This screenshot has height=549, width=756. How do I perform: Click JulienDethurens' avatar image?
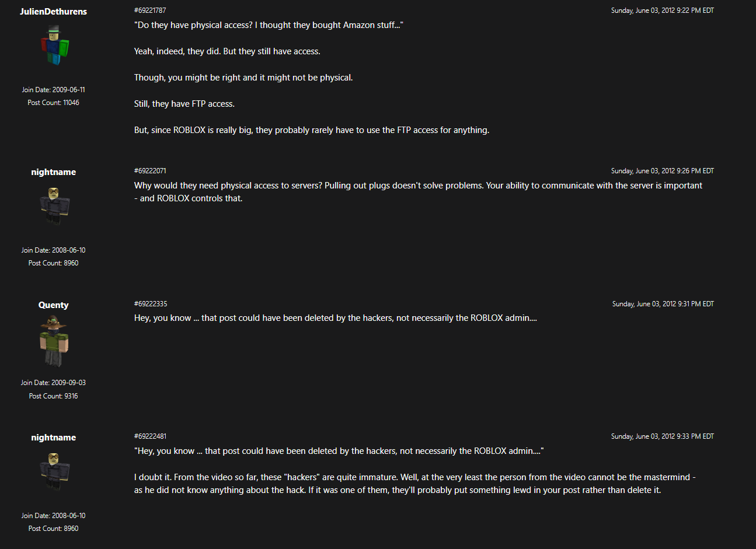pos(54,45)
